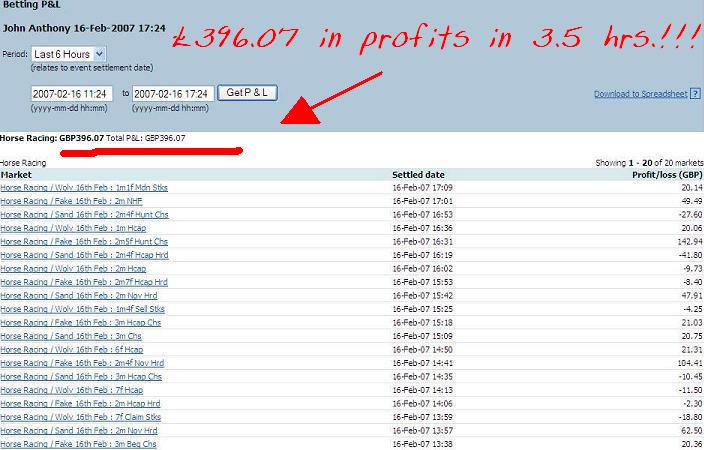Click the Download to Spreadsheet link
The image size is (704, 450).
641,94
